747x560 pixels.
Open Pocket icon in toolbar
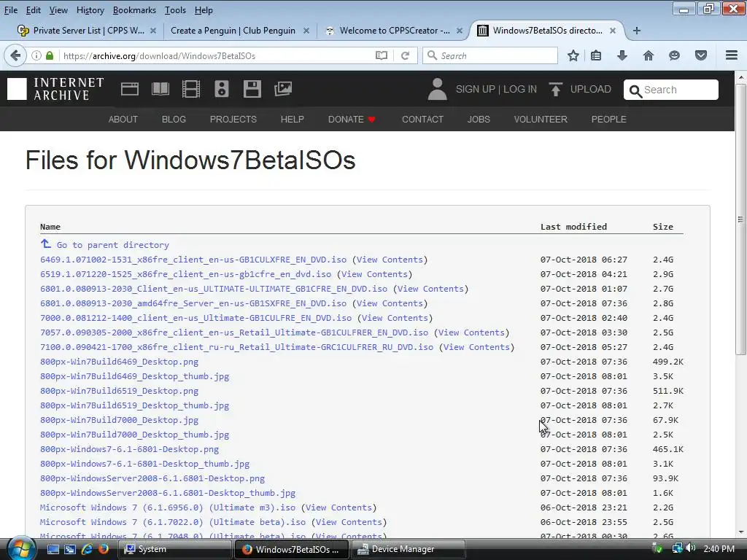click(701, 55)
